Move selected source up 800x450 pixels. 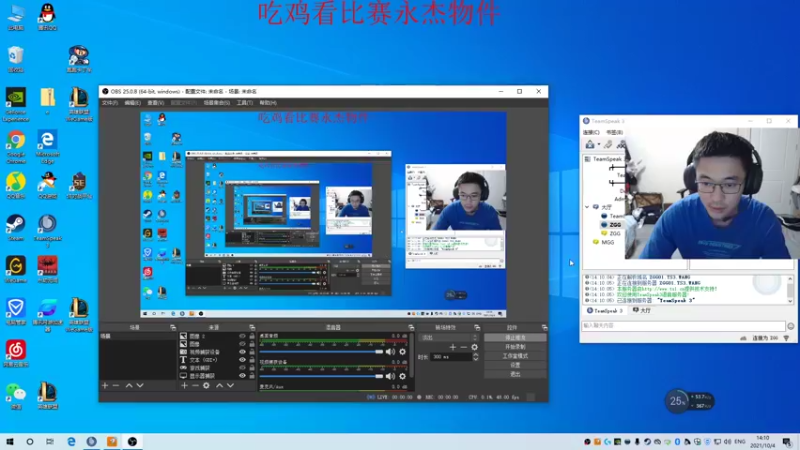219,386
